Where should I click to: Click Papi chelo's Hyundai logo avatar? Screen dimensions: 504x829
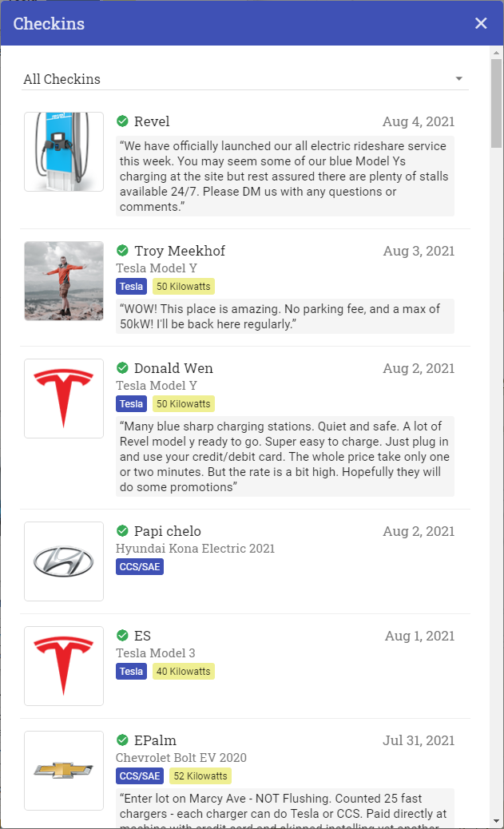64,561
